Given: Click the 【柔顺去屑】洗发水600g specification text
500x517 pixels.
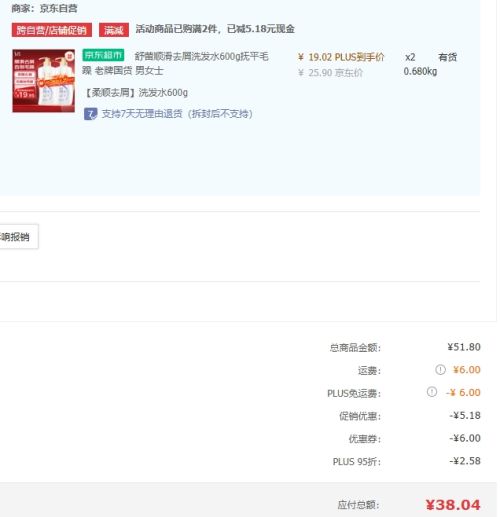Looking at the screenshot, I should [136, 93].
